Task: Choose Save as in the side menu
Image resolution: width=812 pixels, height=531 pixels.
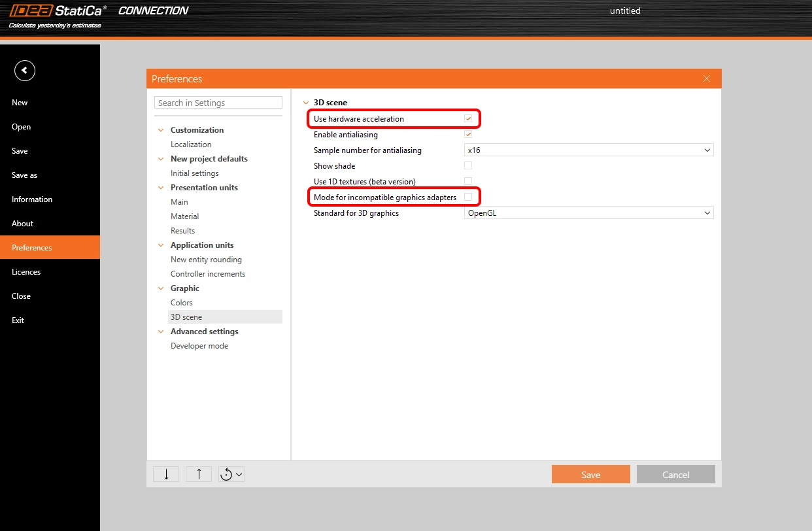Action: (50, 175)
